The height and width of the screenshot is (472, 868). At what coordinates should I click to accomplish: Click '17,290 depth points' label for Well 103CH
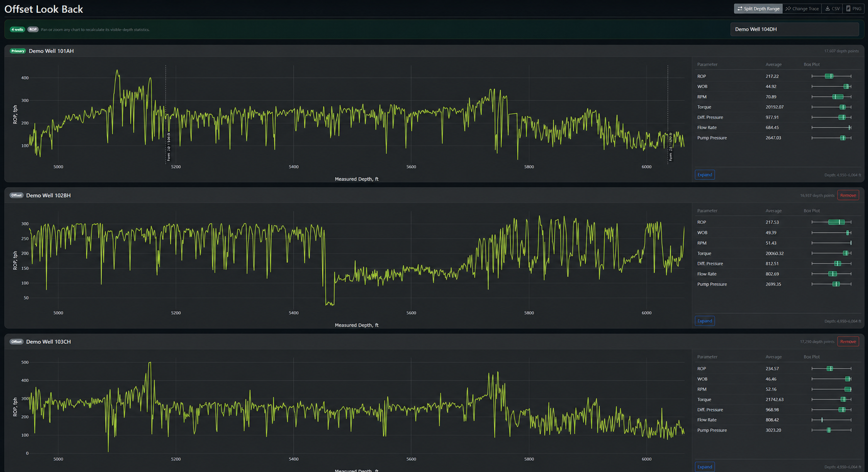[x=817, y=341]
